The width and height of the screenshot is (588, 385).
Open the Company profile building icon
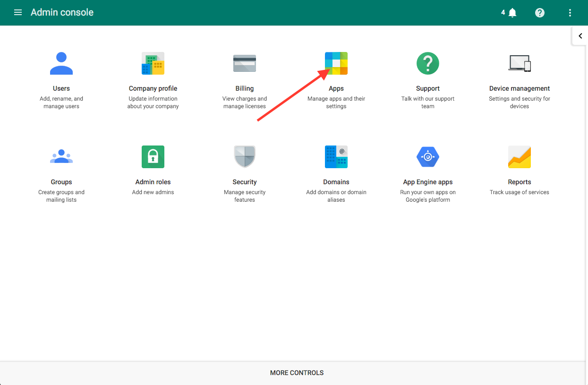point(153,63)
